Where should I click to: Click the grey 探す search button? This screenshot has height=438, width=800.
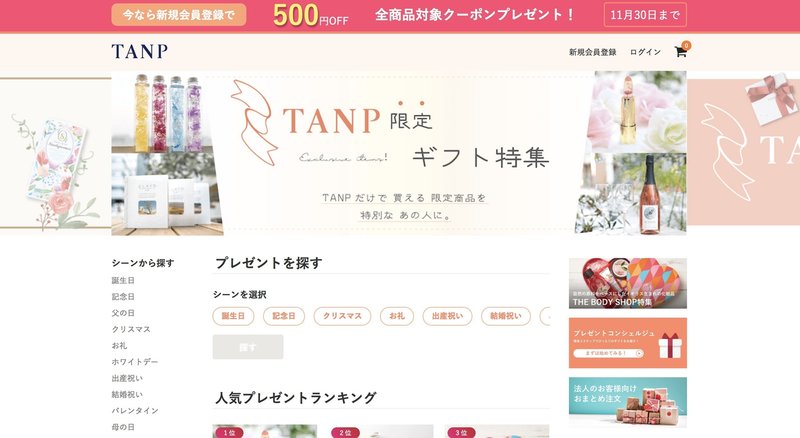tap(248, 347)
